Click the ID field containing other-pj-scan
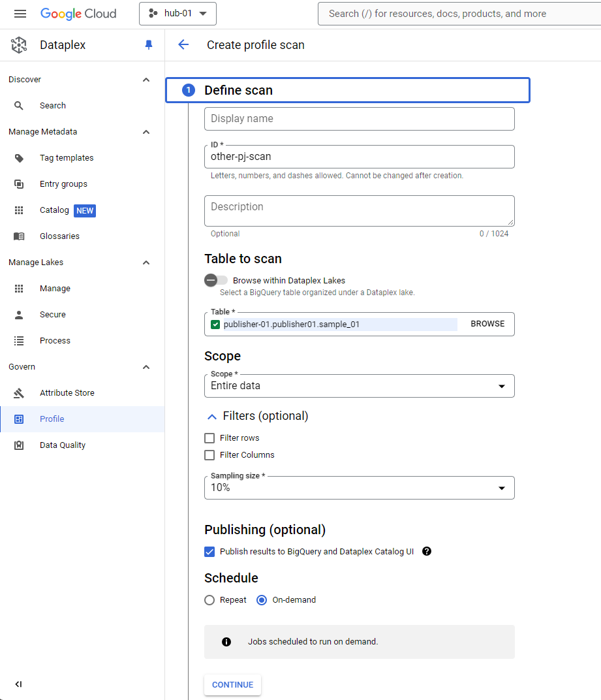The width and height of the screenshot is (601, 700). 359,157
